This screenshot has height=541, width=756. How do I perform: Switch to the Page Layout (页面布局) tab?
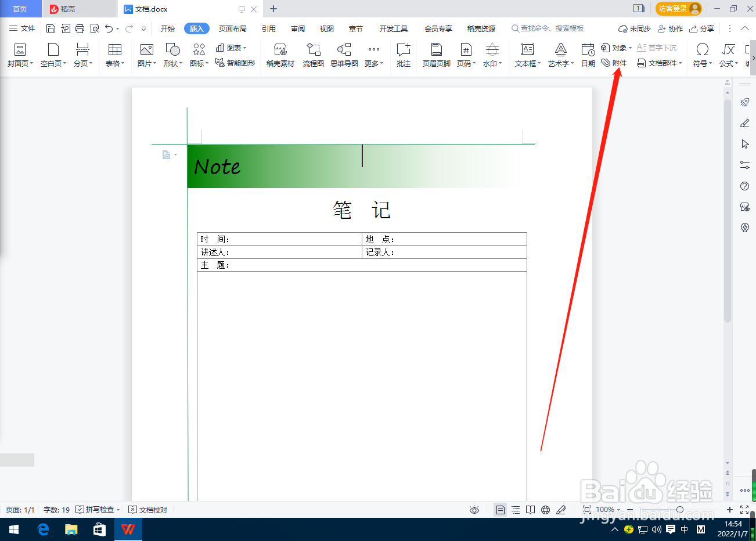233,28
